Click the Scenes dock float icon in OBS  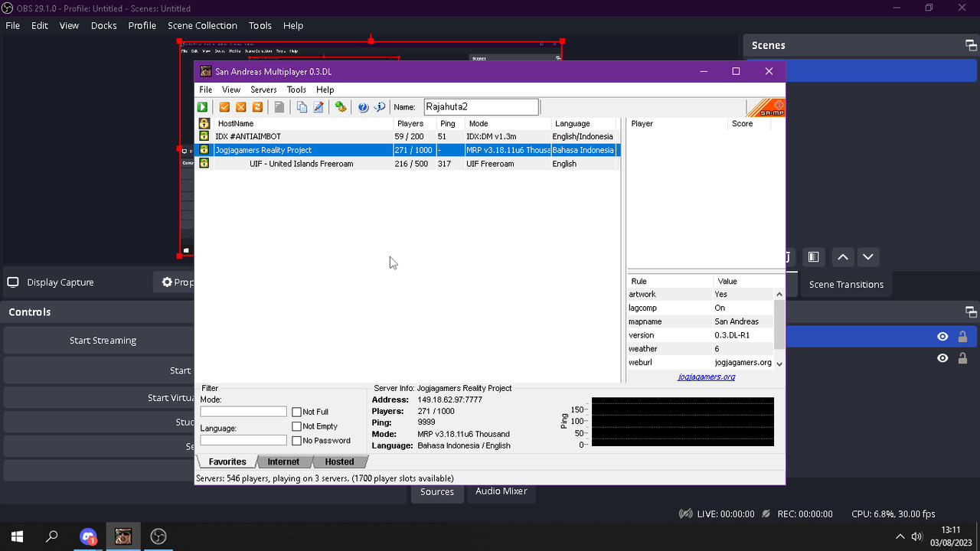(x=970, y=45)
